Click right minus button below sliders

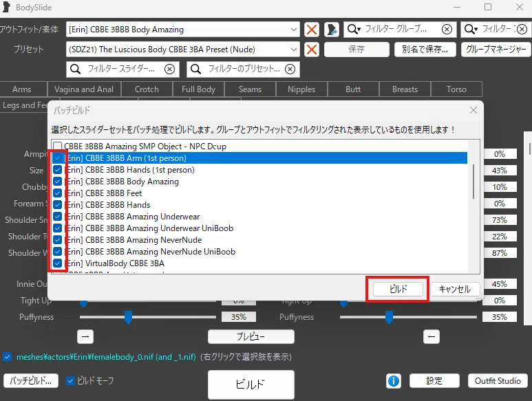click(x=432, y=336)
